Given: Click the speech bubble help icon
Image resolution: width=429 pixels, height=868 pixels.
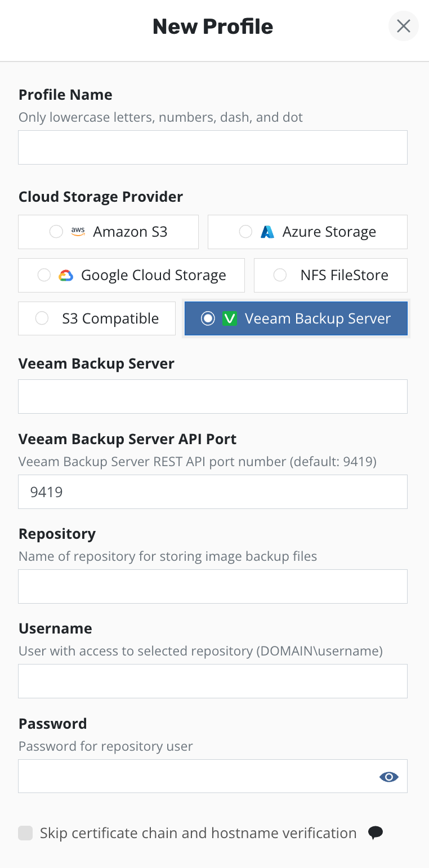Looking at the screenshot, I should coord(376,833).
